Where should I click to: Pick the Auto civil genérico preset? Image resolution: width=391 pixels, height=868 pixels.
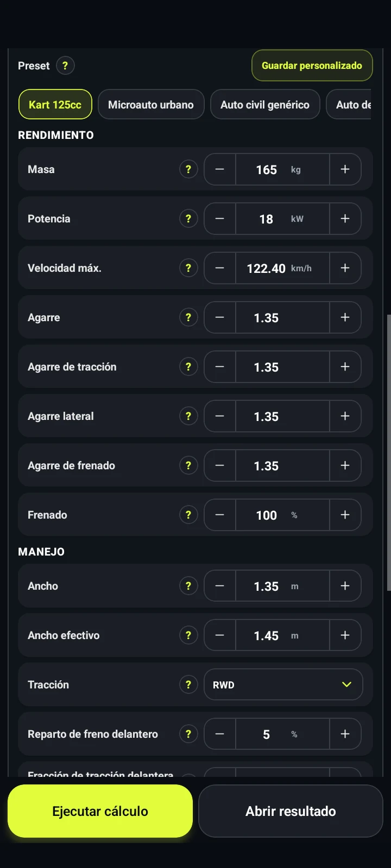point(265,104)
